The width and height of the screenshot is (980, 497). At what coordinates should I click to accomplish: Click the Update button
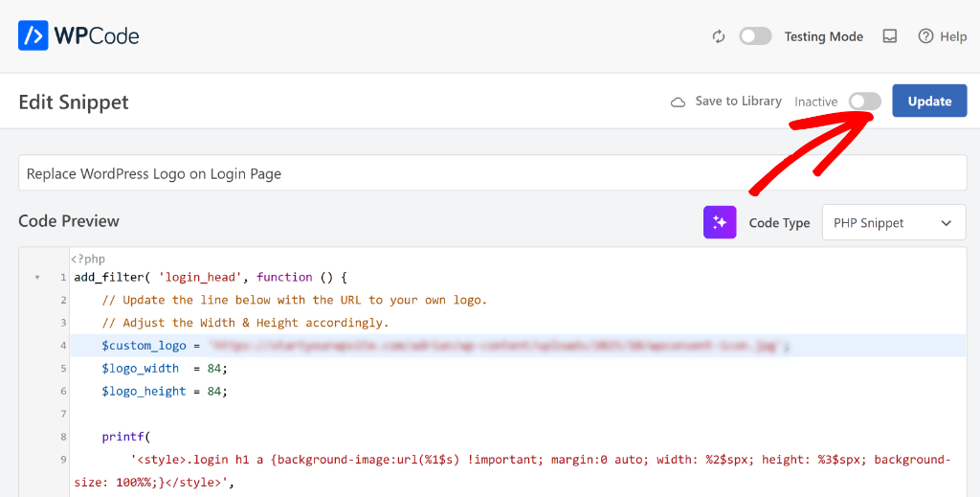[928, 102]
